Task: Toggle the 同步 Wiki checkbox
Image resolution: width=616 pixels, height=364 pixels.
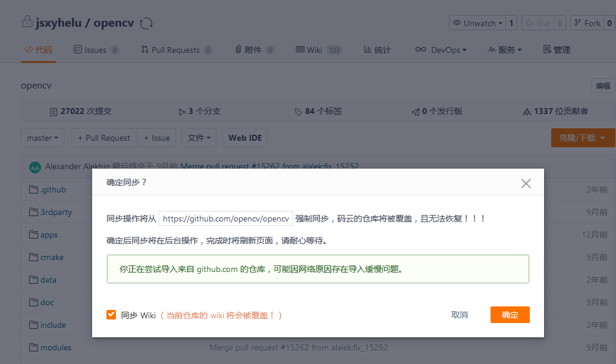Action: [111, 315]
